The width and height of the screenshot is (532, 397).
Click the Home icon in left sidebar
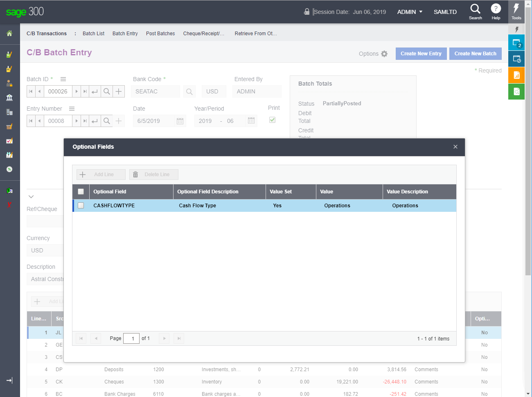pos(9,34)
